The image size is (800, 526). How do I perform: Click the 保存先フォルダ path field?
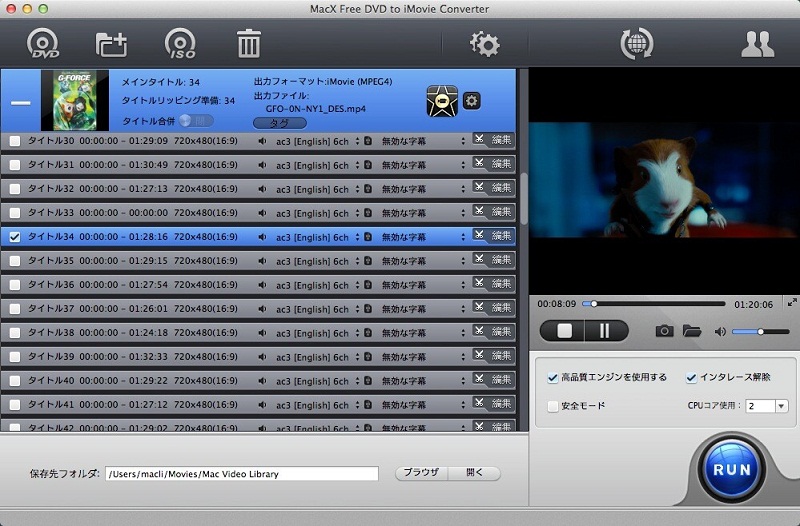[x=242, y=473]
